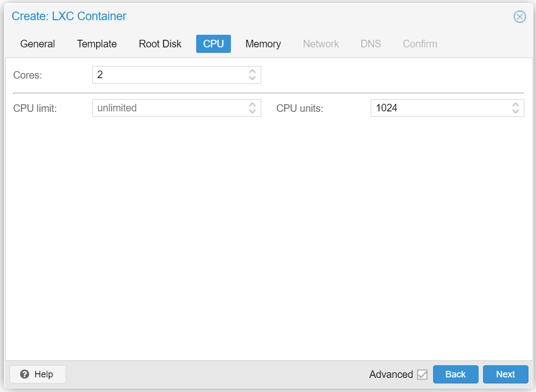Increase CPU units with up arrow
Image resolution: width=536 pixels, height=392 pixels.
click(515, 104)
